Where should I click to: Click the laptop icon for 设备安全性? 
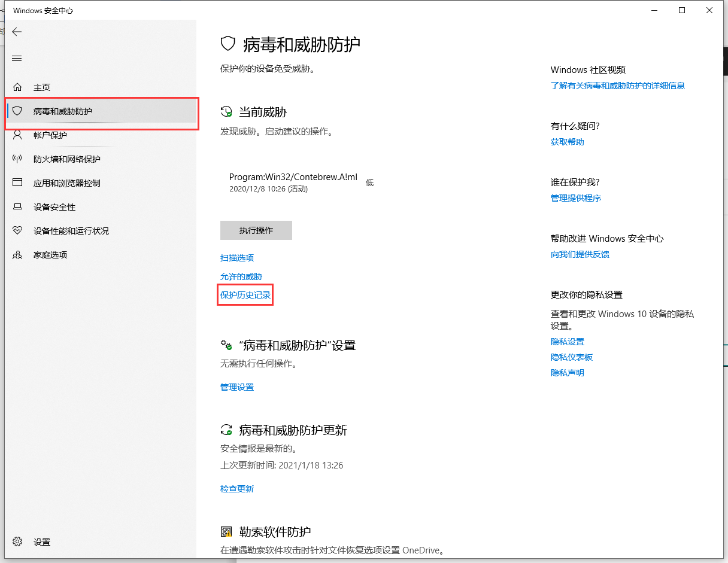[17, 207]
